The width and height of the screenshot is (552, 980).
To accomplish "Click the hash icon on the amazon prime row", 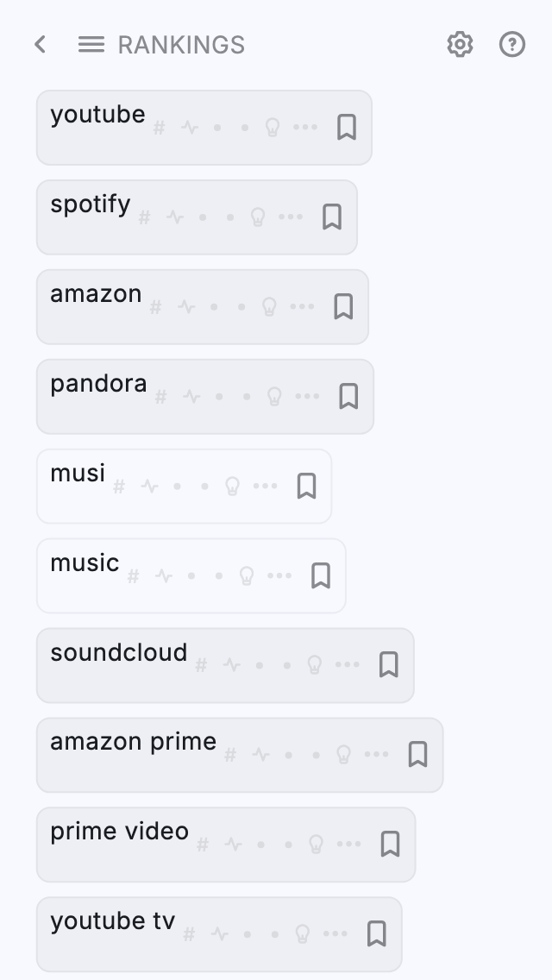I will [x=230, y=756].
